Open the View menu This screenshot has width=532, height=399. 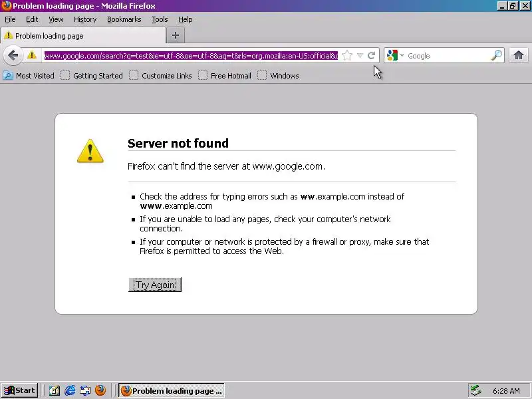click(x=56, y=20)
